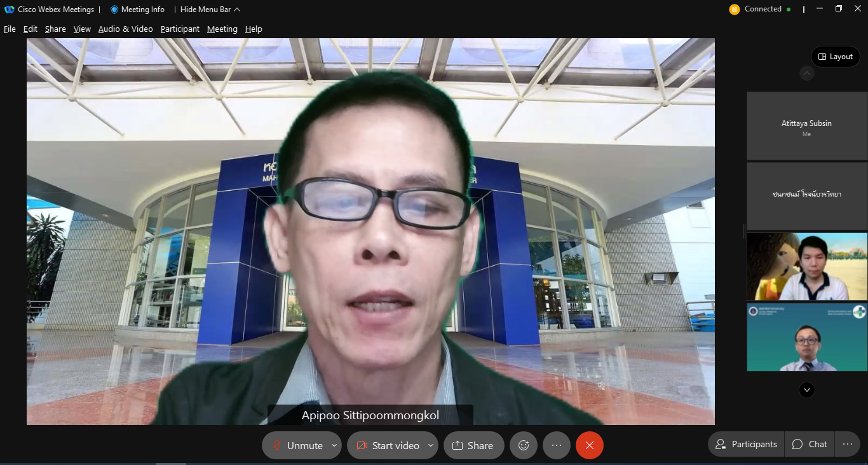Expand audio options arrow beside Unmute
Image resolution: width=868 pixels, height=465 pixels.
[x=334, y=445]
